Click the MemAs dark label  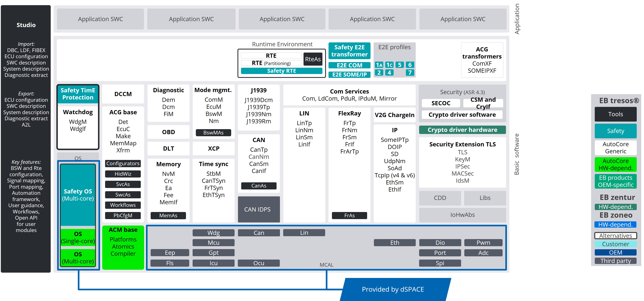(168, 215)
